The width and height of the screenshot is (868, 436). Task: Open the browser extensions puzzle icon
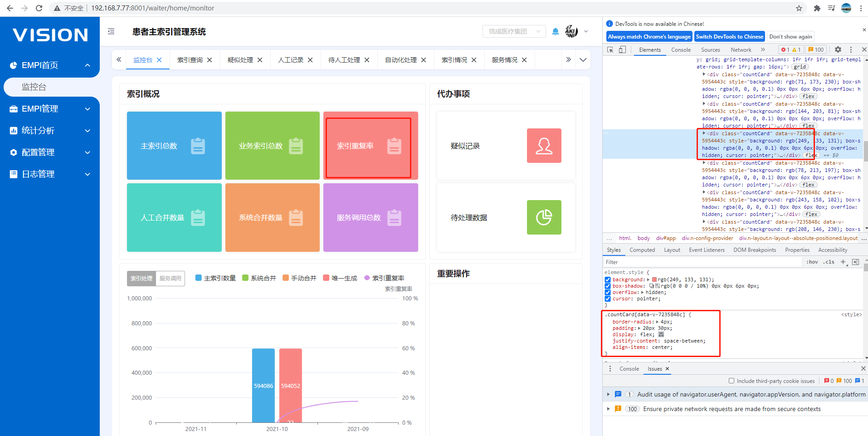pyautogui.click(x=817, y=8)
